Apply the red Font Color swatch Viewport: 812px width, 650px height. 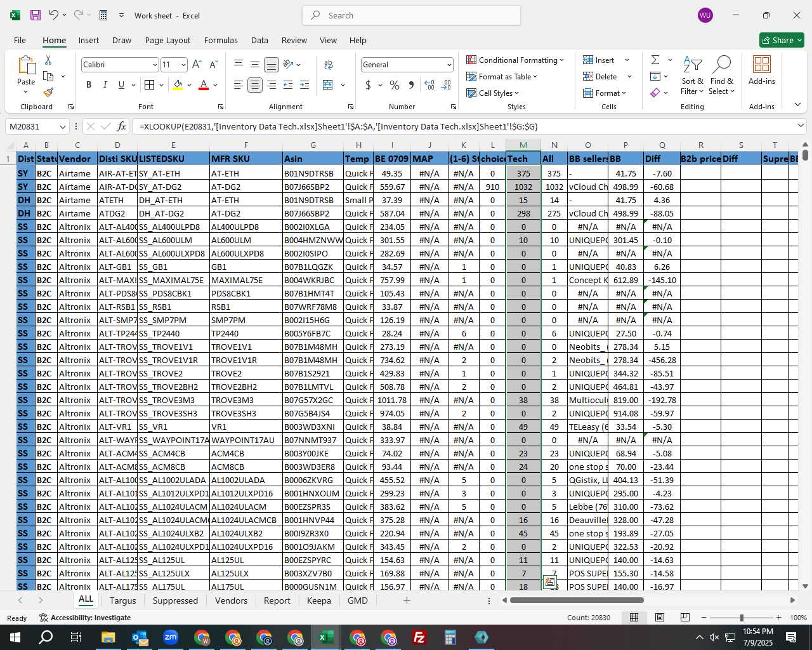pyautogui.click(x=204, y=85)
